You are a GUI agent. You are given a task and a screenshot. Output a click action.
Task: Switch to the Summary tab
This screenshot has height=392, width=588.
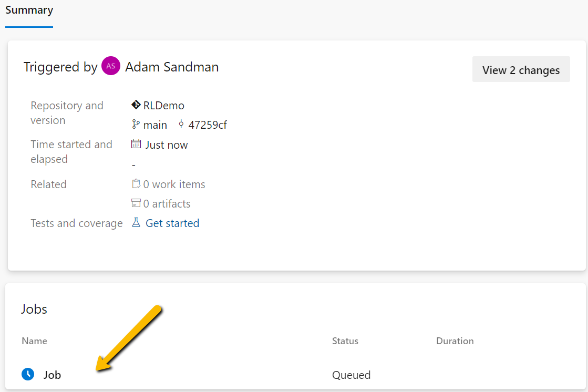tap(29, 10)
